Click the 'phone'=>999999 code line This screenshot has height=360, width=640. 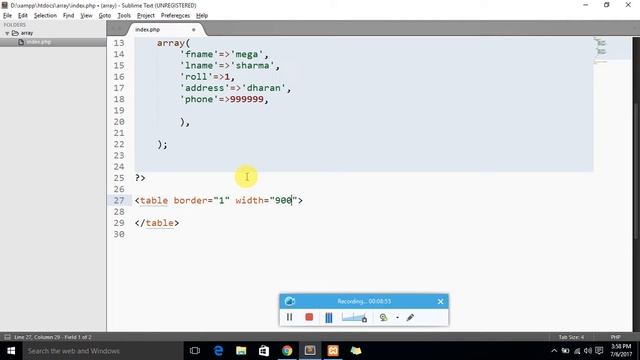point(224,99)
